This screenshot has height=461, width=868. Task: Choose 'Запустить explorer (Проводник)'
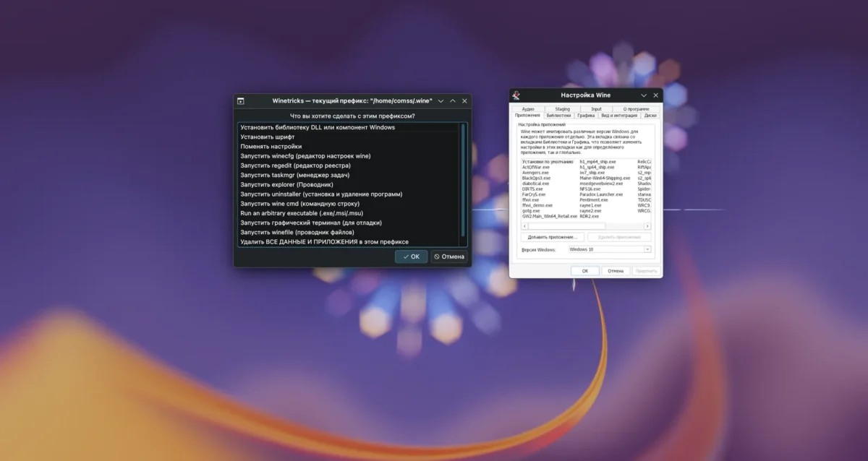[349, 184]
